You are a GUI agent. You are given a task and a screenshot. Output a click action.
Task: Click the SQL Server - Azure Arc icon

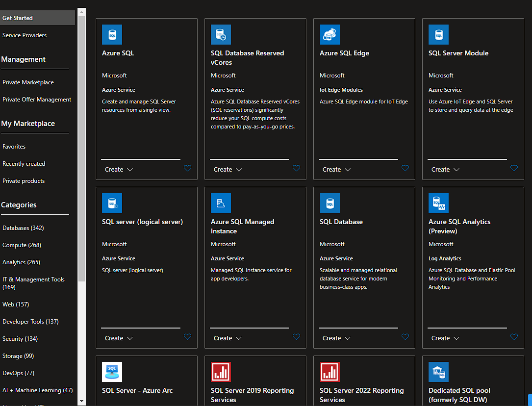pos(112,372)
